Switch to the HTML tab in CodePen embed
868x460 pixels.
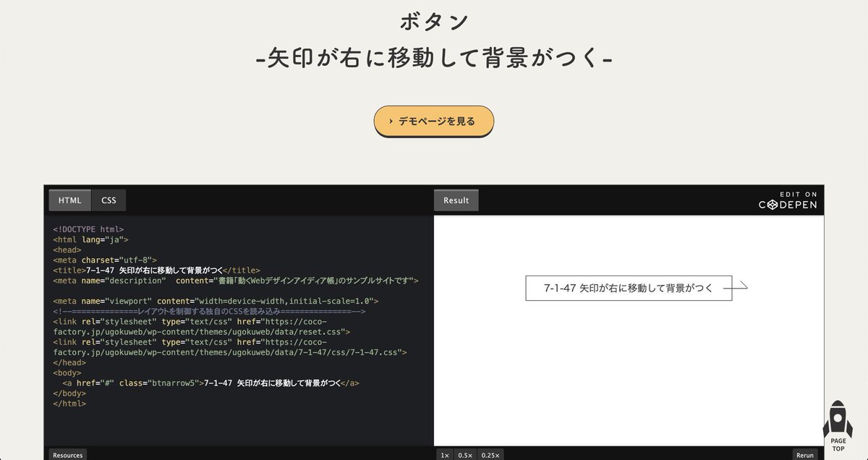tap(70, 200)
